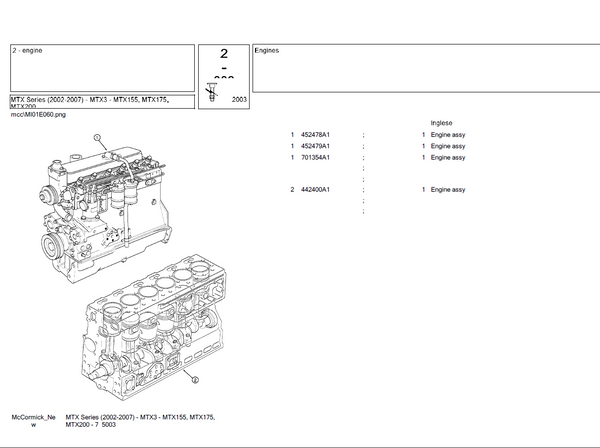600x448 pixels.
Task: Click the cylinder block illustration
Action: 153,329
